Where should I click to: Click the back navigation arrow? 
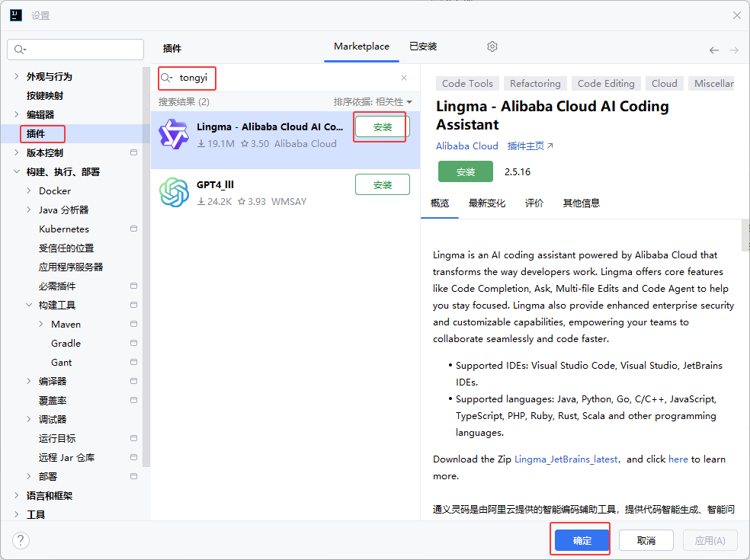coord(713,50)
